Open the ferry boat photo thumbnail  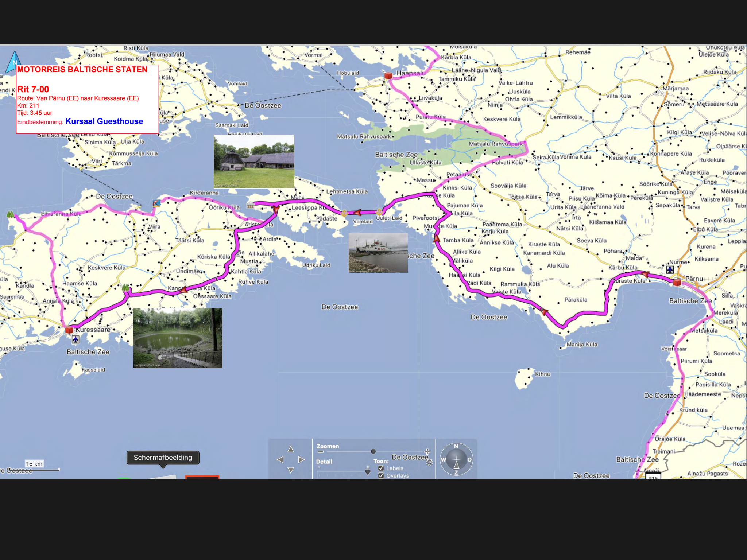(378, 253)
